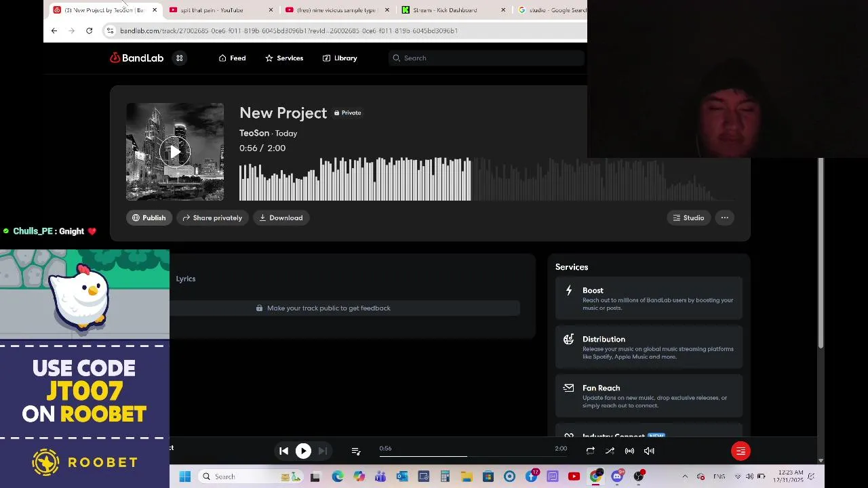This screenshot has height=488, width=868.
Task: Open the Windows Start menu
Action: 184,476
